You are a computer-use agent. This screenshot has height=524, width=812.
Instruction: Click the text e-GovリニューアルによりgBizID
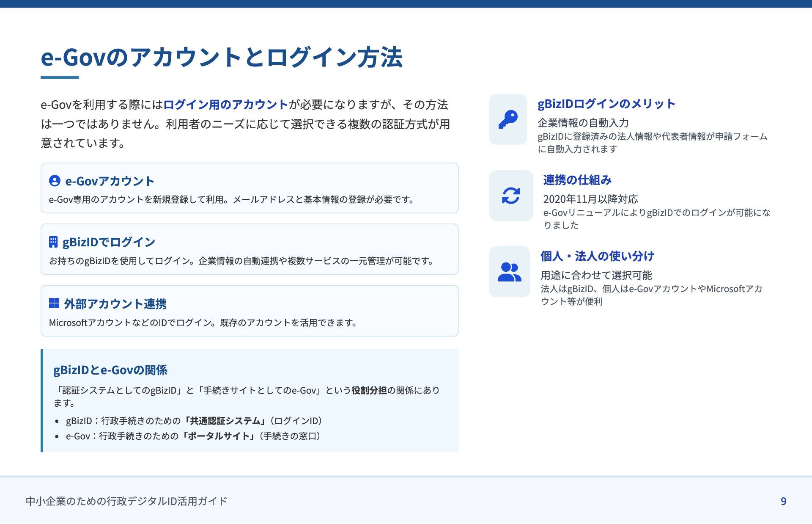pyautogui.click(x=657, y=219)
